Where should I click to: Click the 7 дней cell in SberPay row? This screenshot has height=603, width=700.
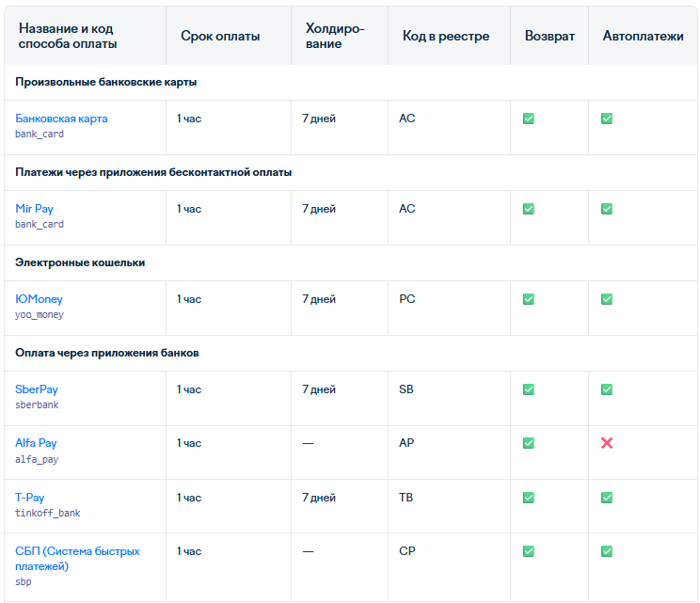pos(319,389)
